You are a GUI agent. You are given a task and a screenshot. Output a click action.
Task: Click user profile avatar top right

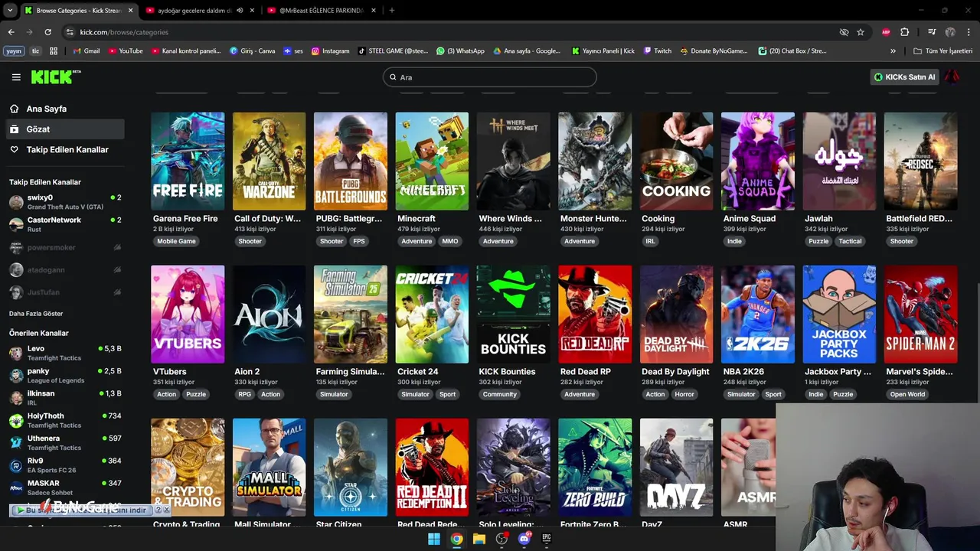coord(952,77)
